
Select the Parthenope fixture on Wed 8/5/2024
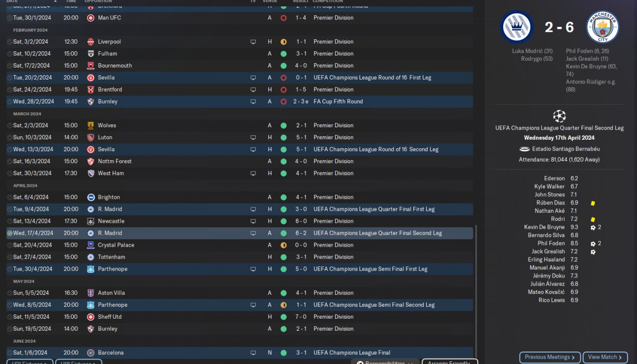[x=239, y=305]
